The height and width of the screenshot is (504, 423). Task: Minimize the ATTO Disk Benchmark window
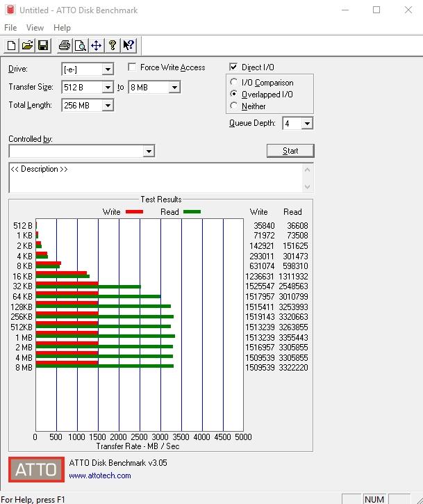tap(345, 10)
